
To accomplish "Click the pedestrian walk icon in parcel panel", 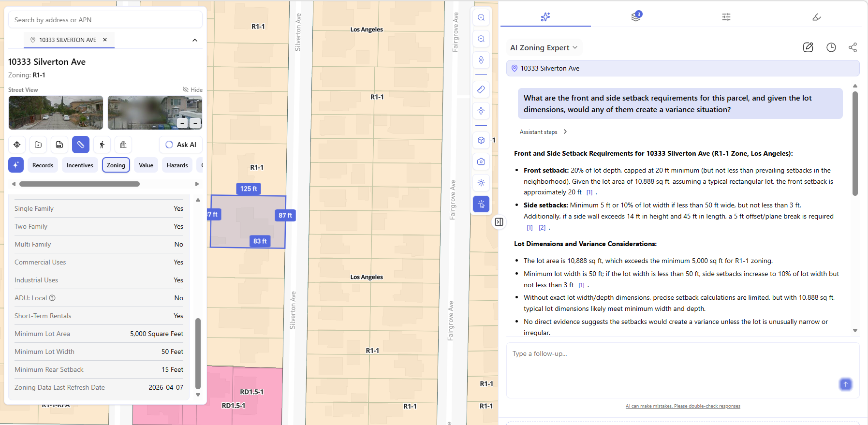I will 102,145.
